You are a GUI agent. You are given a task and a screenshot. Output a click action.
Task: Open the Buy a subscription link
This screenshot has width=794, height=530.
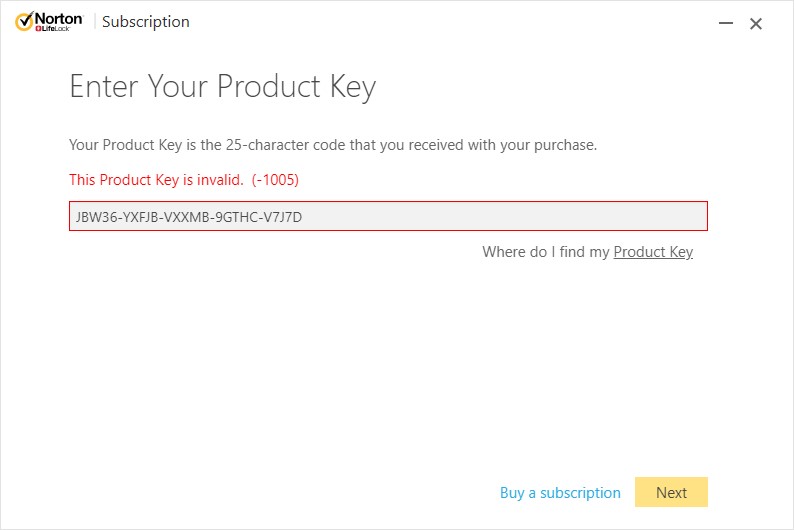click(560, 493)
